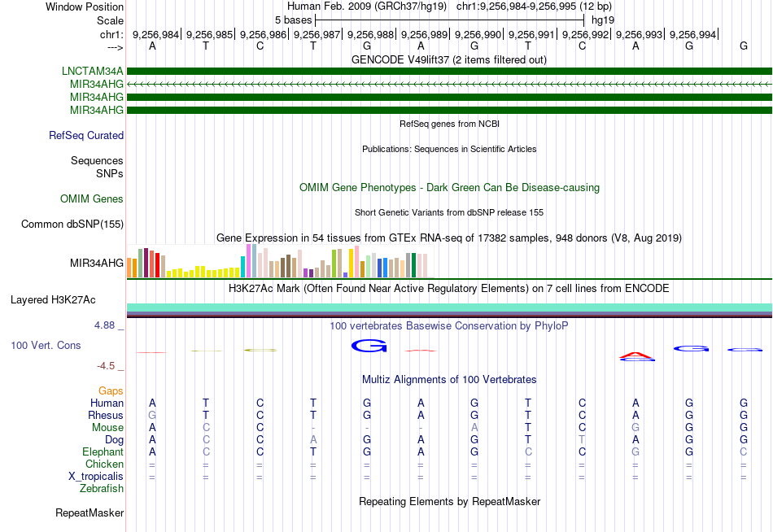Viewport: 773px width, 532px height.
Task: Click the OMIM Gene Phenotypes track title
Action: 449,187
